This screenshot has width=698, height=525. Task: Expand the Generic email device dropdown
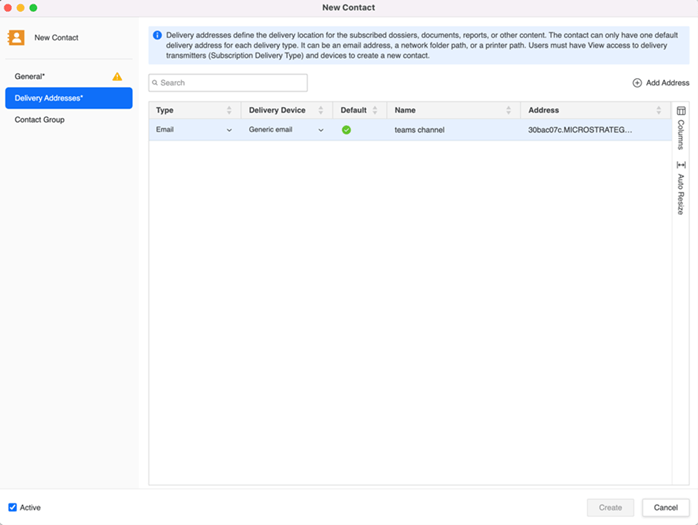[321, 130]
